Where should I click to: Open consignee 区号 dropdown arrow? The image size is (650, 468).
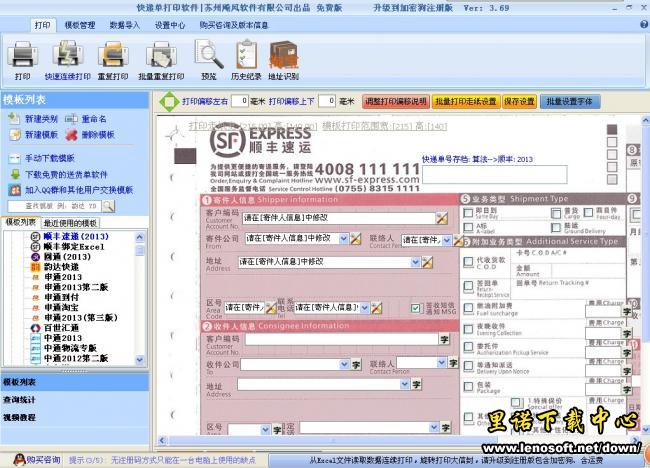point(265,429)
